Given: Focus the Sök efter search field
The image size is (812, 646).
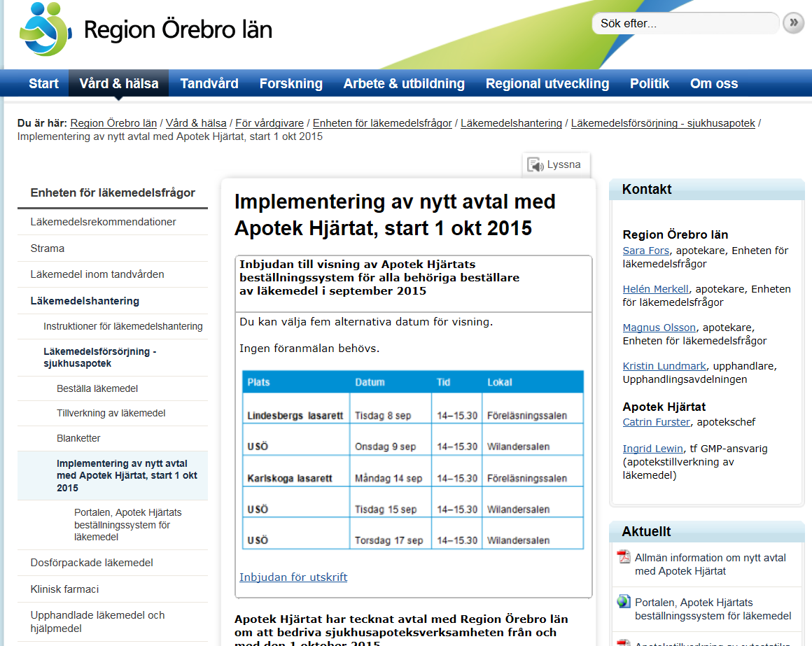Looking at the screenshot, I should [x=685, y=23].
